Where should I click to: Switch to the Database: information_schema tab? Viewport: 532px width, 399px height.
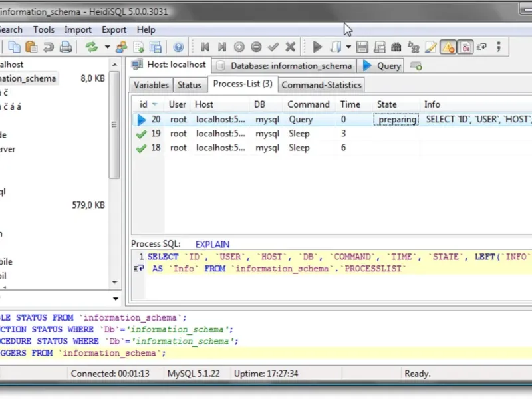click(285, 66)
